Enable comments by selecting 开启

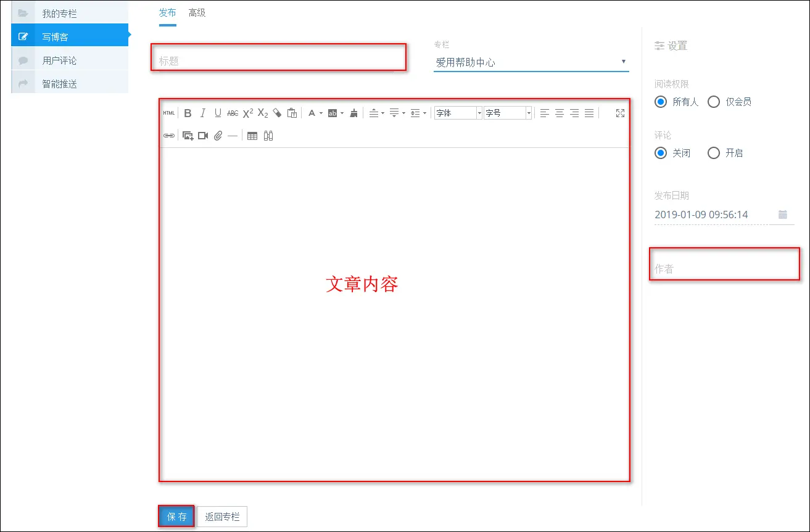point(714,153)
